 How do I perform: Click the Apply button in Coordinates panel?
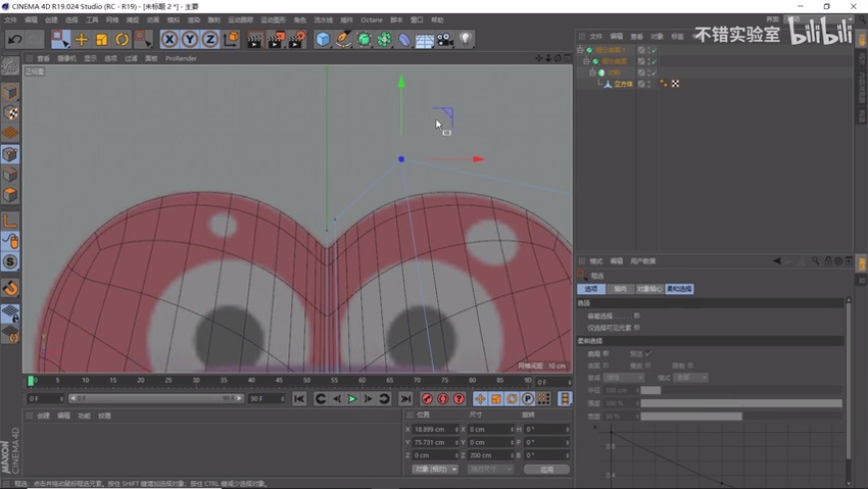(x=547, y=469)
